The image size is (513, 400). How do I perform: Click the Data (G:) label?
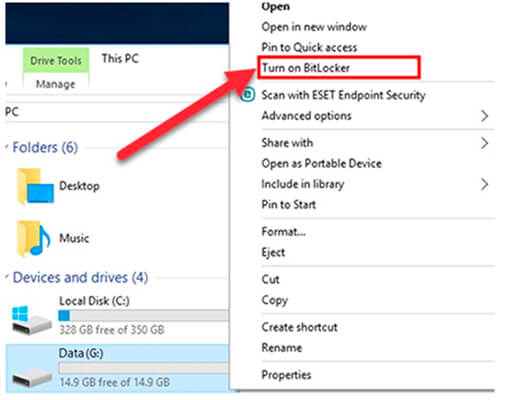click(81, 353)
